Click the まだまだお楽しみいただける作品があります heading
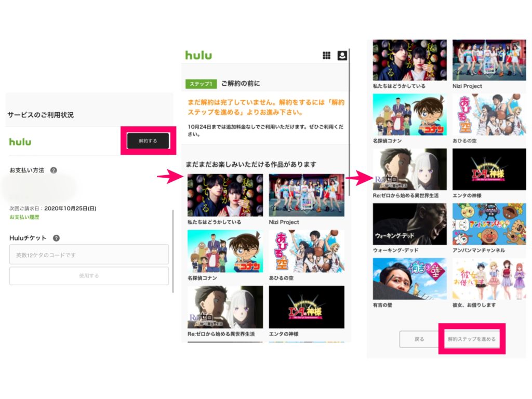This screenshot has height=399, width=532. [x=251, y=165]
